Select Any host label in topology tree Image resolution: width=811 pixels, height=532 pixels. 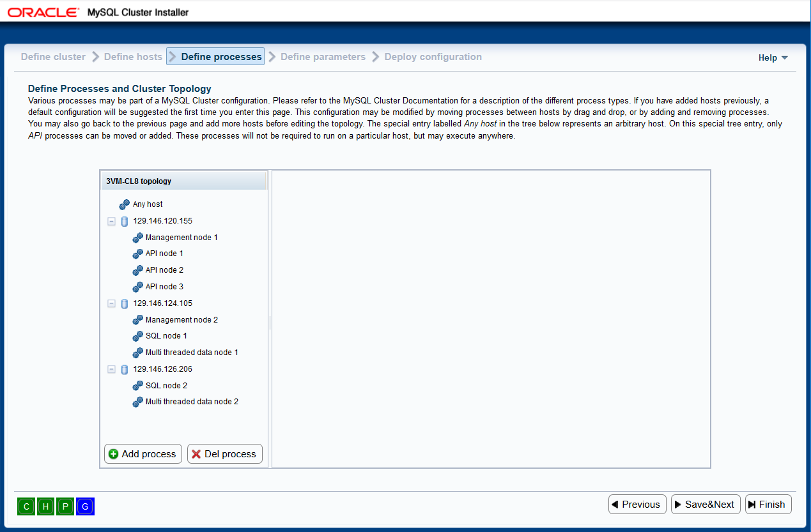point(148,204)
